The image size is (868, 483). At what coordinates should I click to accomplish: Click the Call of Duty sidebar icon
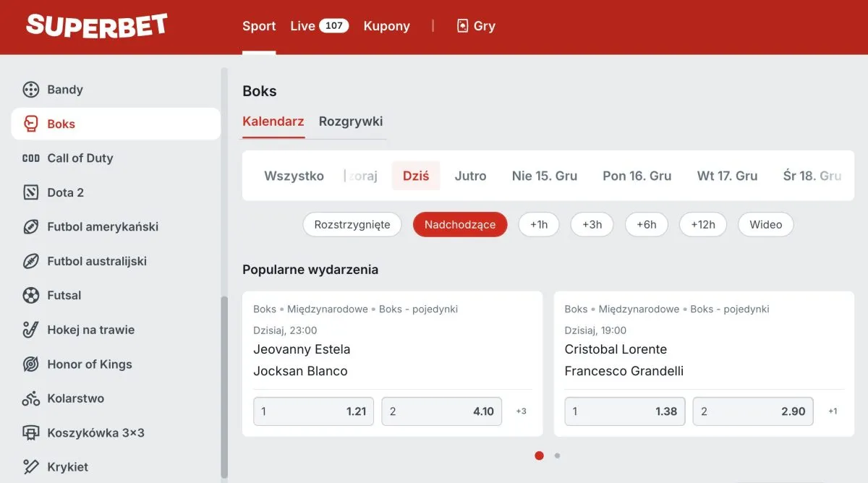(30, 158)
